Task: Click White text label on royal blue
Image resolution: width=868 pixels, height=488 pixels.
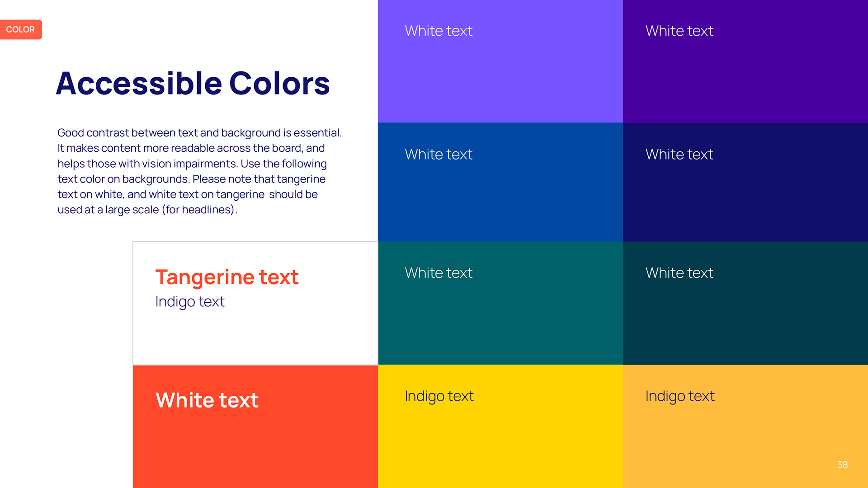Action: (x=439, y=155)
